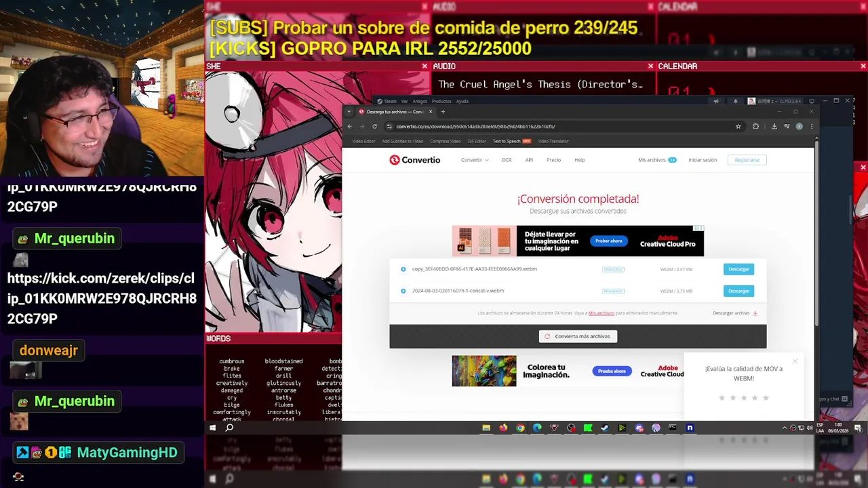Open Chrome three-dot menu
This screenshot has height=488, width=868.
coord(811,126)
